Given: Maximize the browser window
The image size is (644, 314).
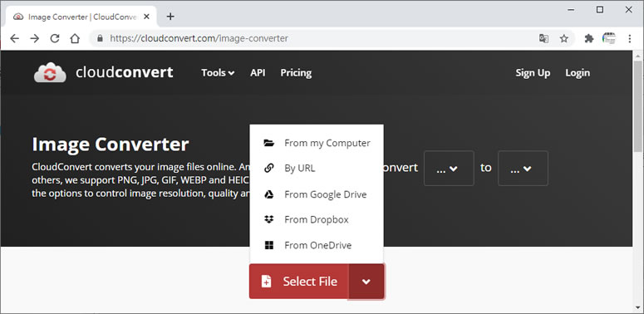Looking at the screenshot, I should click(x=600, y=10).
